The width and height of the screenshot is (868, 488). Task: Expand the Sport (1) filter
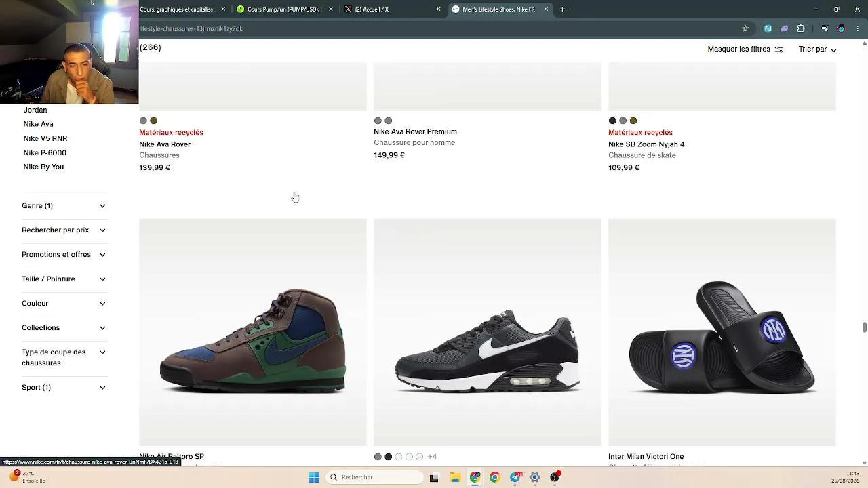(x=64, y=387)
